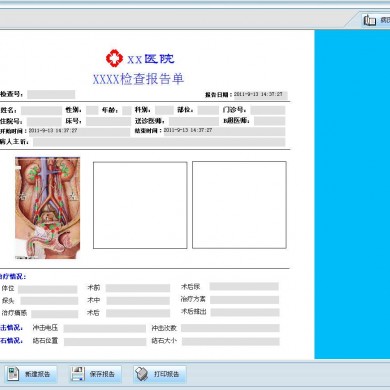Focus the 治疗方案 treatment plan field
The height and width of the screenshot is (390, 390).
[x=245, y=300]
